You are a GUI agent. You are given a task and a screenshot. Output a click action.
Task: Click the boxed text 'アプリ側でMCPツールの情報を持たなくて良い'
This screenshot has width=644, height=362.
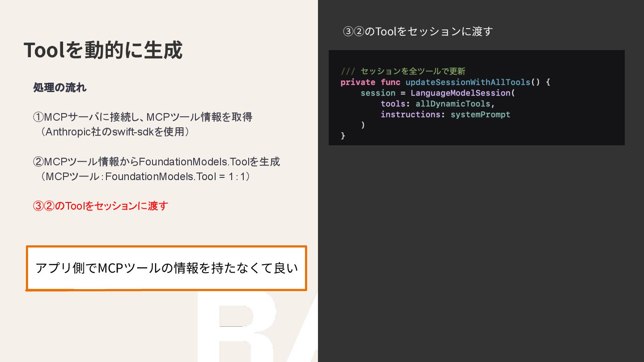point(166,268)
